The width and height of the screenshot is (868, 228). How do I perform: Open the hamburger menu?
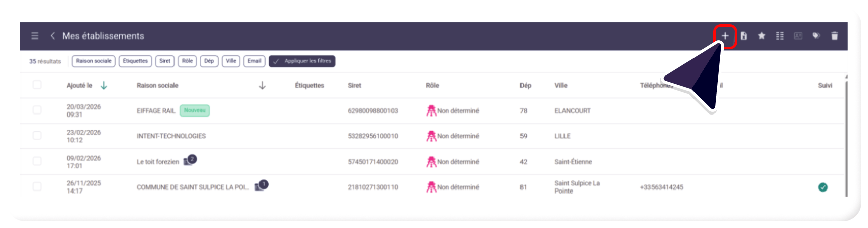coord(35,36)
